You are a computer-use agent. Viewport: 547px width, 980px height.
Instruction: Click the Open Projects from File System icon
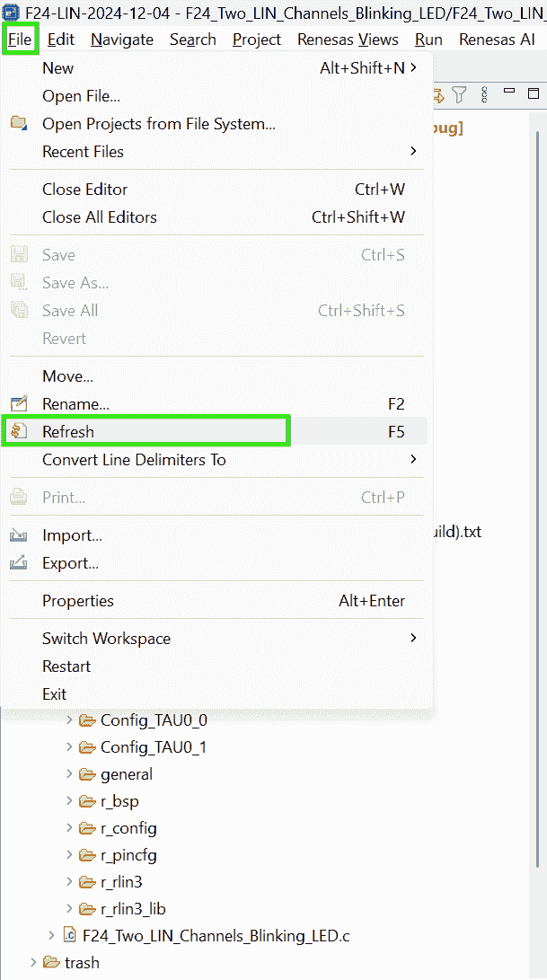pyautogui.click(x=19, y=124)
